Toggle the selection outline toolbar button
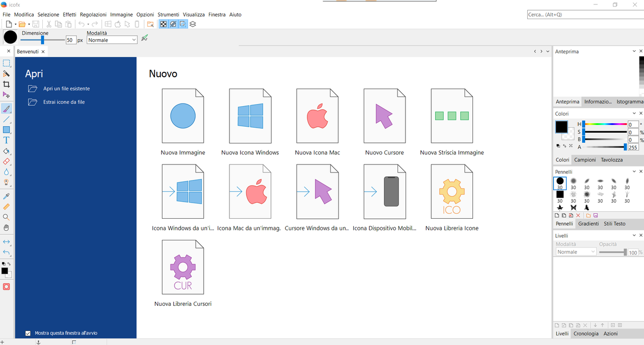 183,24
